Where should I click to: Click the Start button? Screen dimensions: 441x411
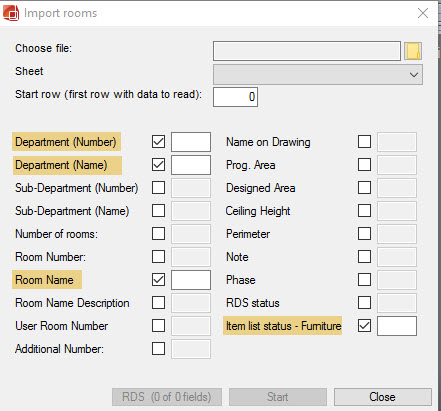278,397
